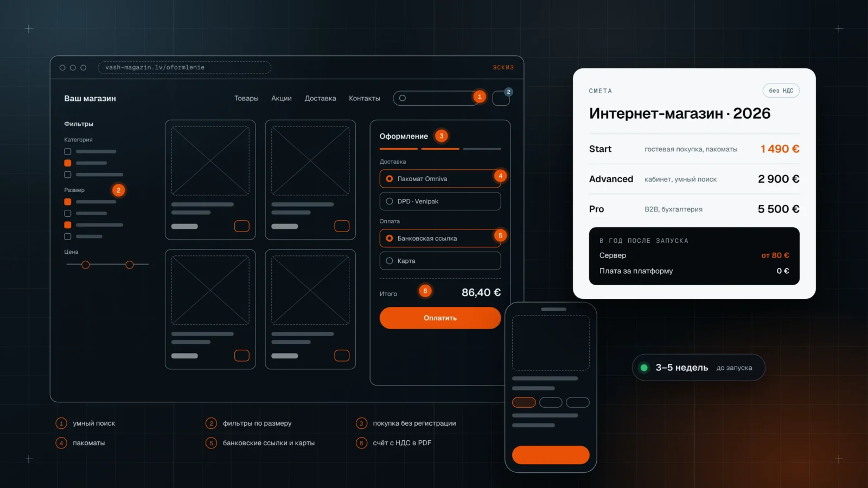868x488 pixels.
Task: Click the right handle of Цена slider
Action: (130, 265)
